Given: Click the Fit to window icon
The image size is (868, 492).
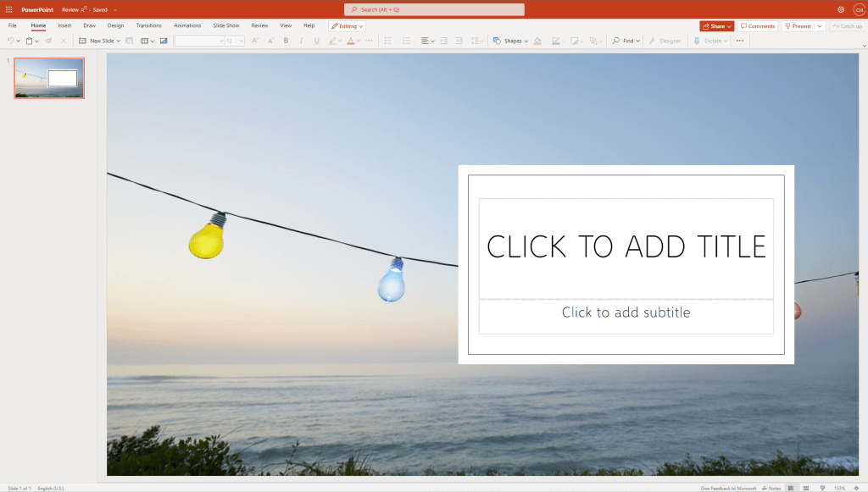Looking at the screenshot, I should pyautogui.click(x=857, y=488).
